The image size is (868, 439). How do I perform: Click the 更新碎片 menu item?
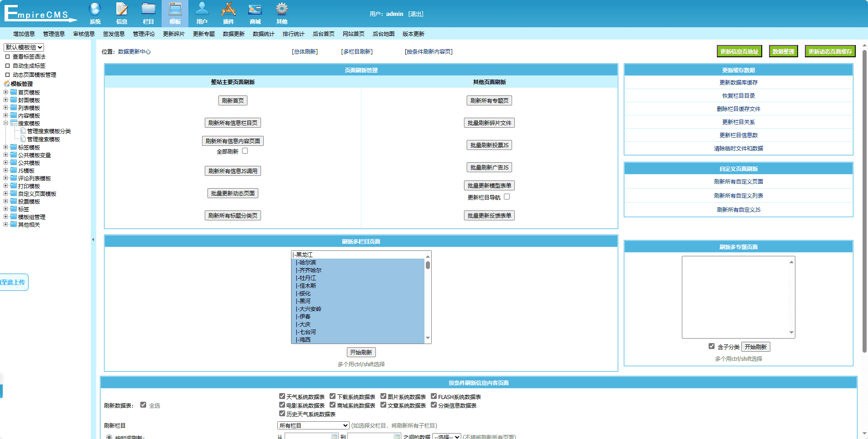pyautogui.click(x=173, y=34)
